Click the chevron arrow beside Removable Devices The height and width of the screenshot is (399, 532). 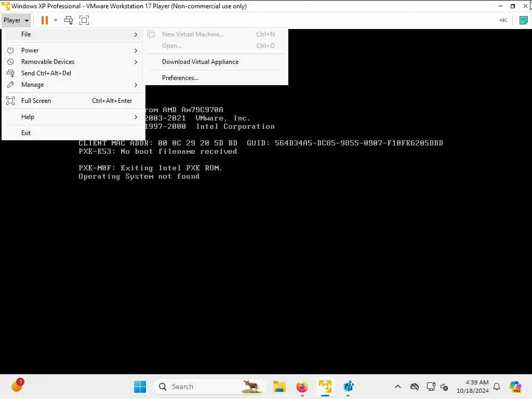(x=136, y=62)
